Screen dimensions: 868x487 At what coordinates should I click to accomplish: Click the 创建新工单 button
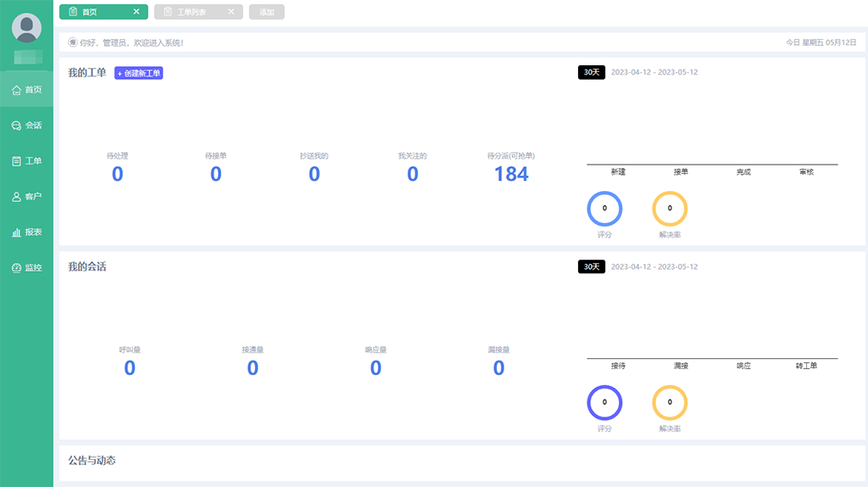138,73
